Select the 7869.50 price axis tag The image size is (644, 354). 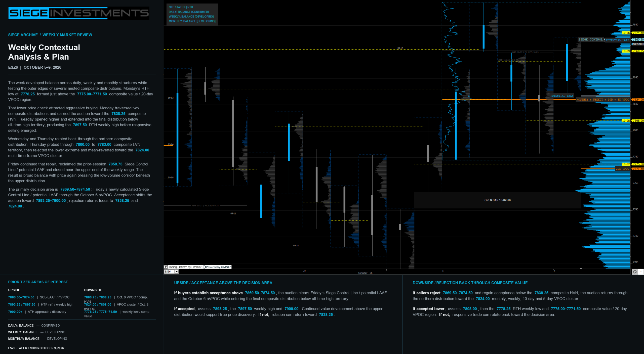click(638, 40)
